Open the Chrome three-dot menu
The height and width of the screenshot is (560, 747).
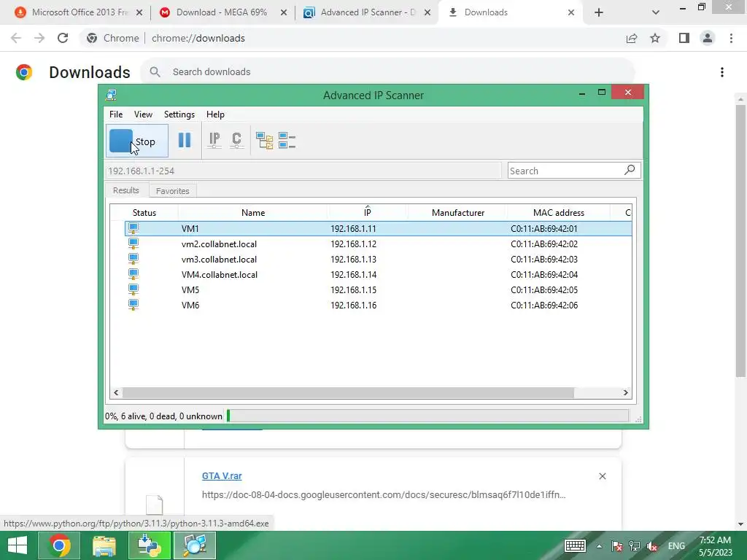point(731,38)
